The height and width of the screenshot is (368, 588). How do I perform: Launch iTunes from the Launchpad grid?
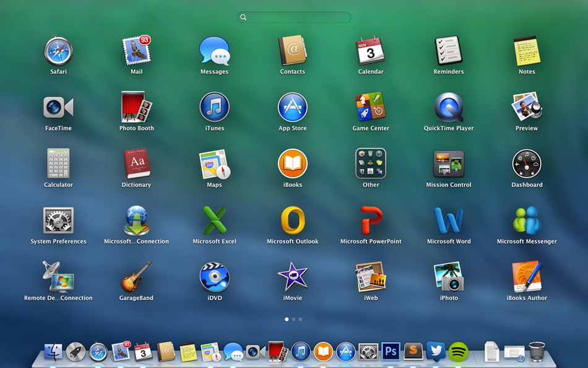point(215,107)
